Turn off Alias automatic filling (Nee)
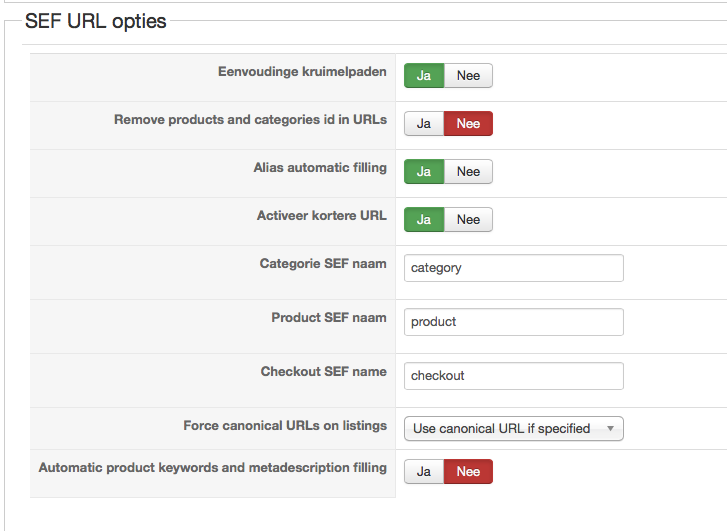The width and height of the screenshot is (727, 531). point(468,172)
